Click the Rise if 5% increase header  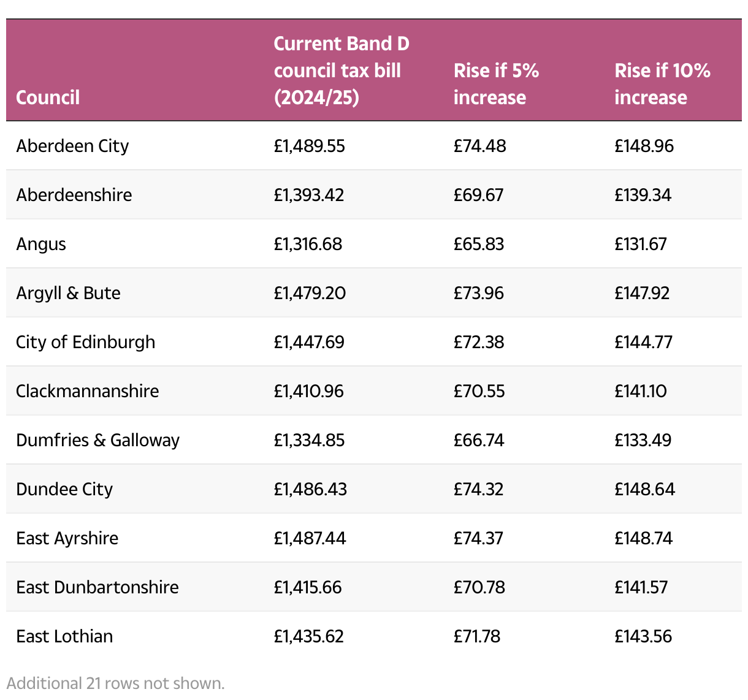coord(496,84)
